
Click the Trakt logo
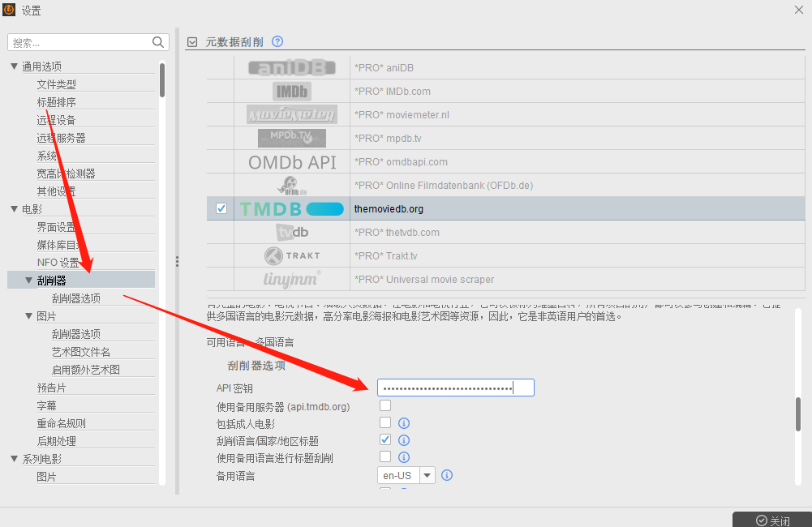(x=291, y=255)
